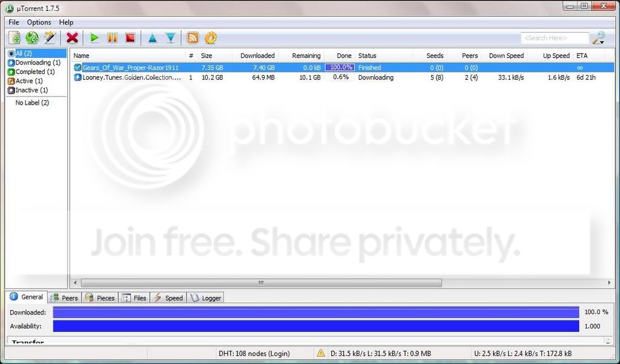
Task: Click the 0.6% done progress cell
Action: pyautogui.click(x=340, y=77)
